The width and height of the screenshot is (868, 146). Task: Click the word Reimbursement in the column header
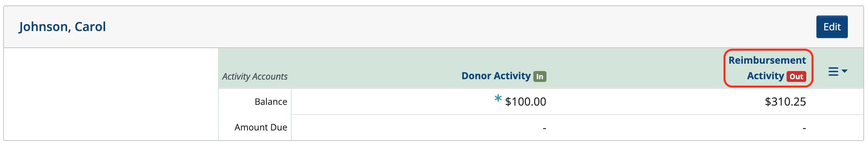point(767,60)
